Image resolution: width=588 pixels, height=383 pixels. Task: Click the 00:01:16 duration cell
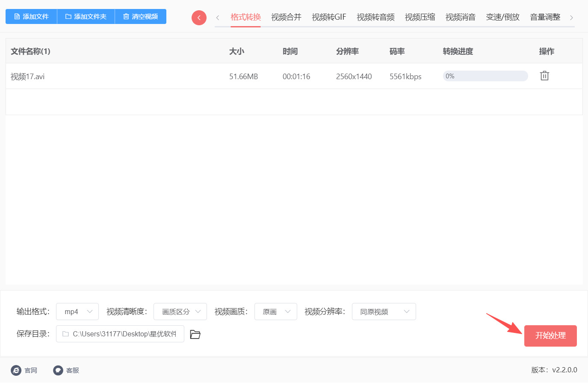coord(296,77)
